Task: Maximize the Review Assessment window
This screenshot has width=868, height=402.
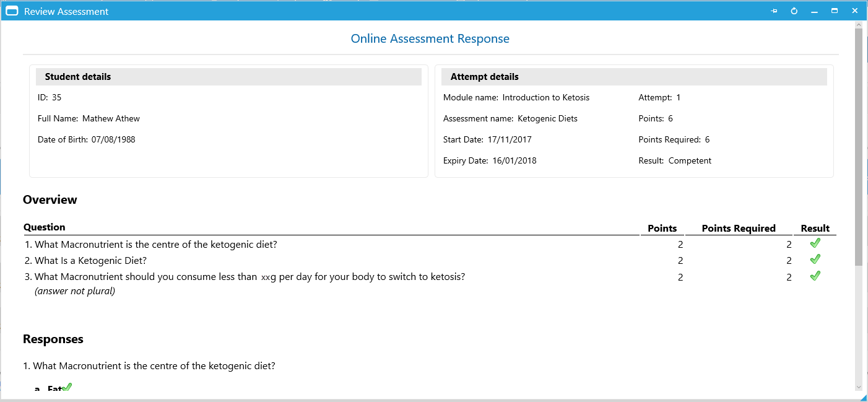Action: pos(835,11)
